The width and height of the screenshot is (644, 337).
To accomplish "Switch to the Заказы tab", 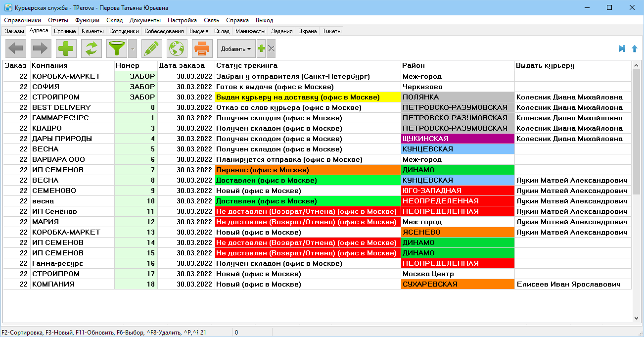I will pos(14,31).
